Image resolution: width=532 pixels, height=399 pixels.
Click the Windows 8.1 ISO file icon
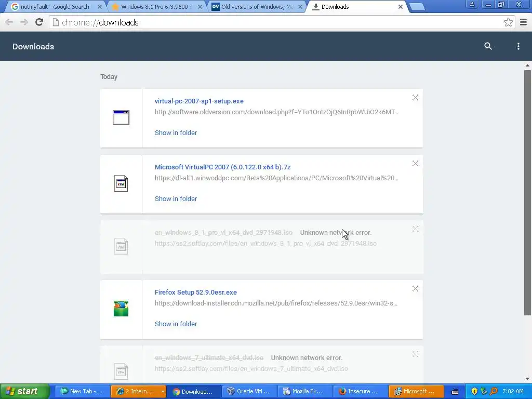coord(121,246)
